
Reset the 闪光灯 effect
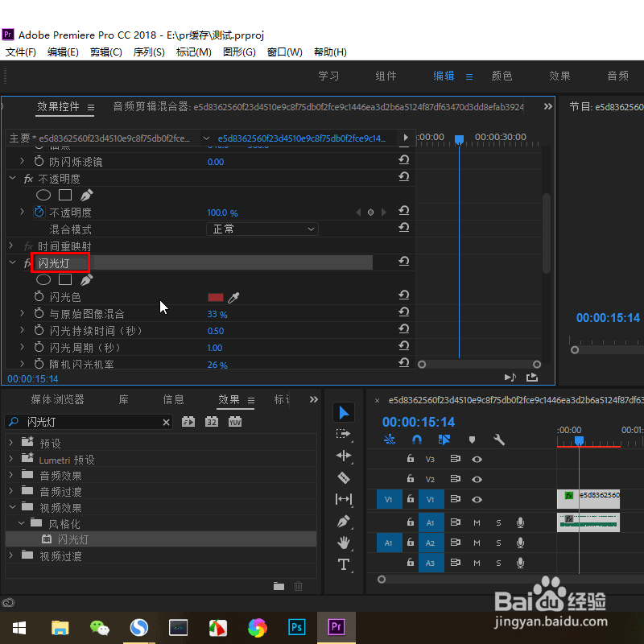tap(404, 261)
